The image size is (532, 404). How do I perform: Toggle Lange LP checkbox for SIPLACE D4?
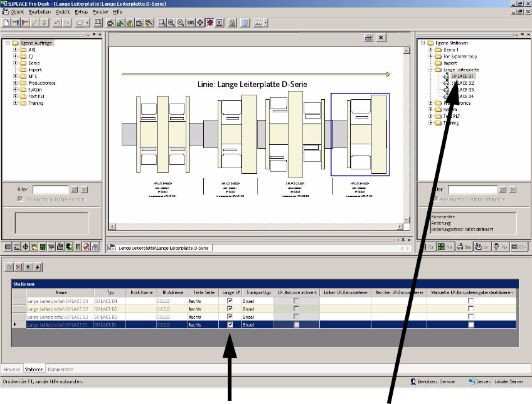[230, 302]
